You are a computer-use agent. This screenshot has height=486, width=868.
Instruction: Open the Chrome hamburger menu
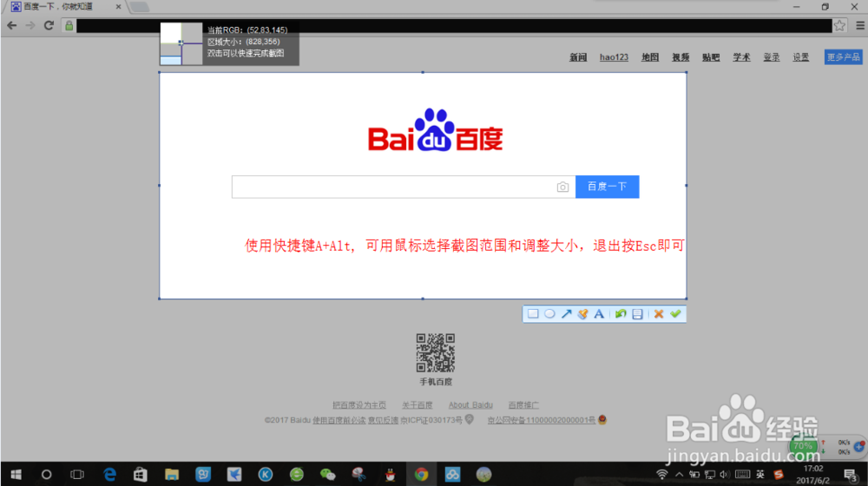(x=859, y=25)
